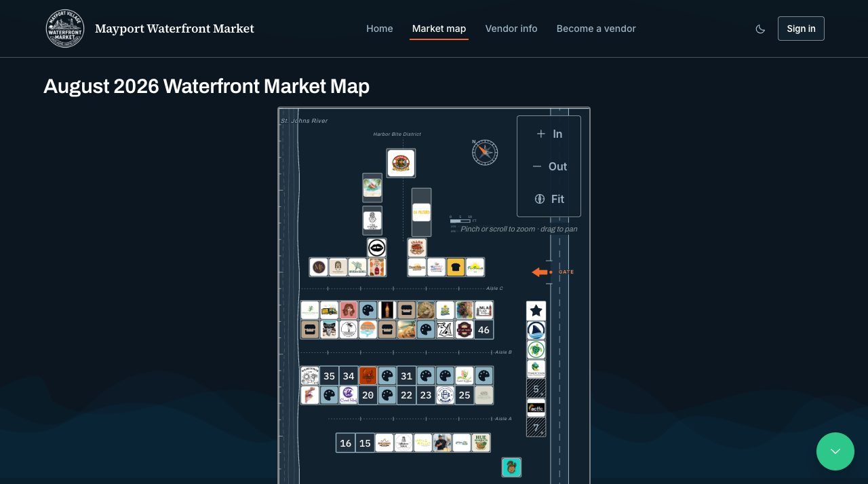Open the chef photo vendor booth
Viewport: 868px width, 484px height.
tap(442, 443)
